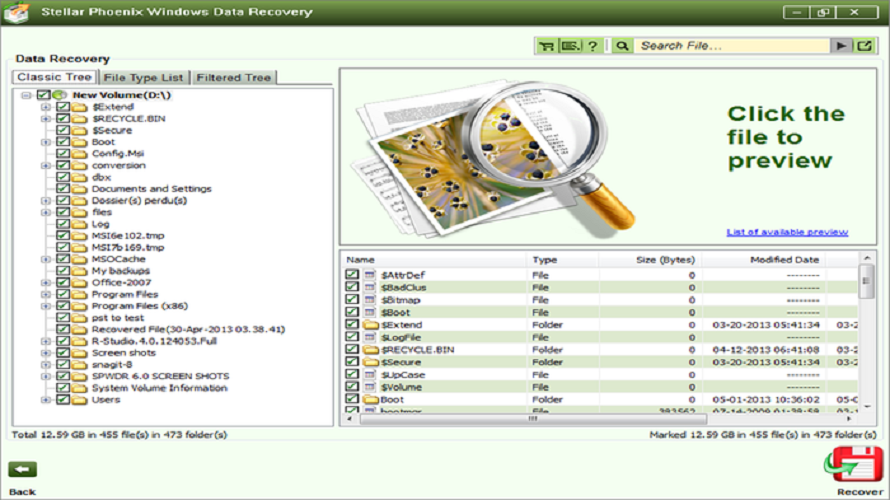Expand the Dossier(s) perdu(s) node
This screenshot has height=500, width=890.
pos(45,201)
